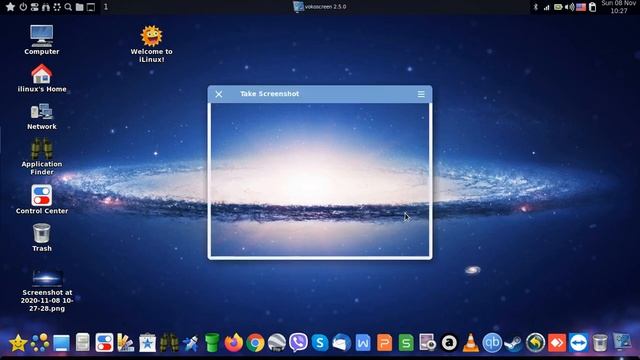640x360 pixels.
Task: Open the Take Screenshot hamburger menu
Action: tap(421, 94)
